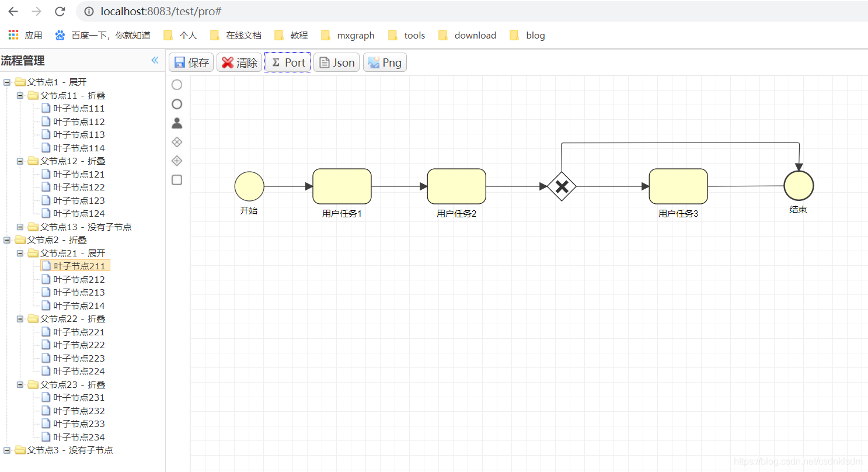Select highlighted leaf 叶子节点211
Image resolution: width=868 pixels, height=472 pixels.
point(75,266)
